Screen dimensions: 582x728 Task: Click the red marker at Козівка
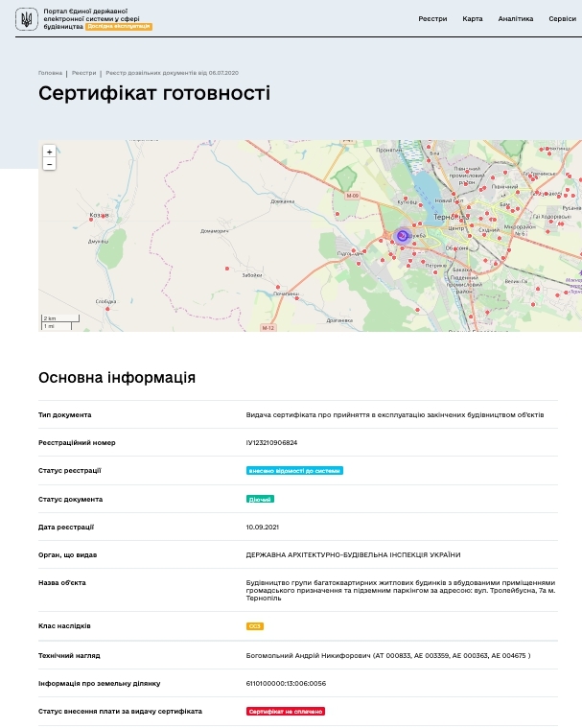pyautogui.click(x=91, y=219)
